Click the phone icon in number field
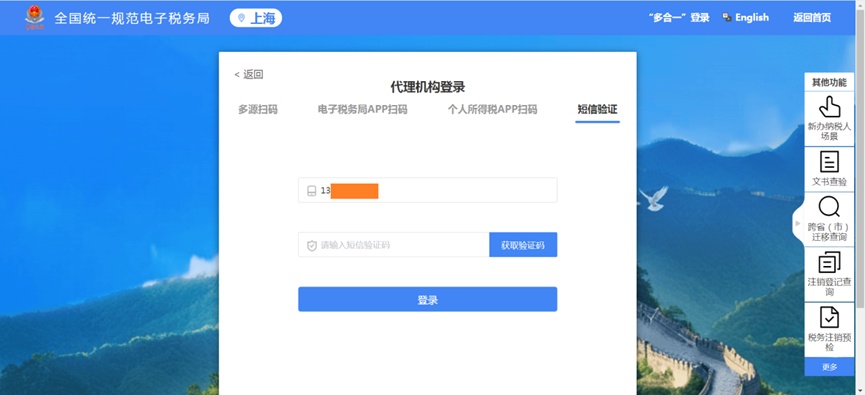 tap(311, 191)
